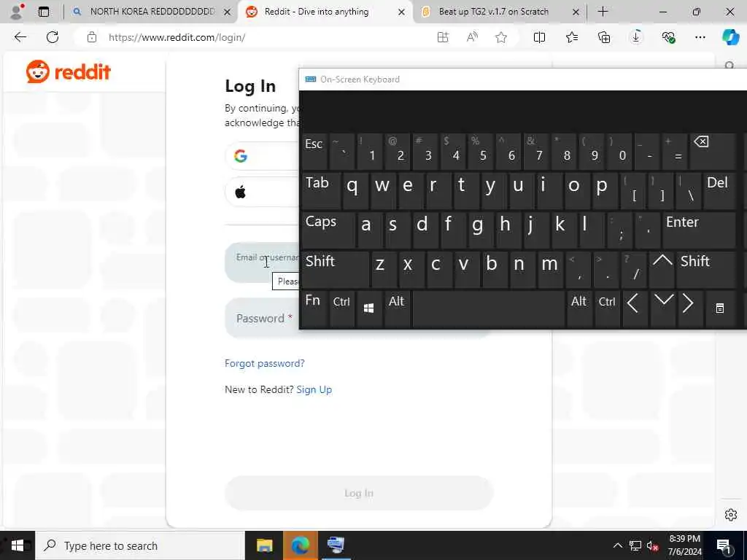Open the Forgot password link
The image size is (747, 560).
click(264, 363)
